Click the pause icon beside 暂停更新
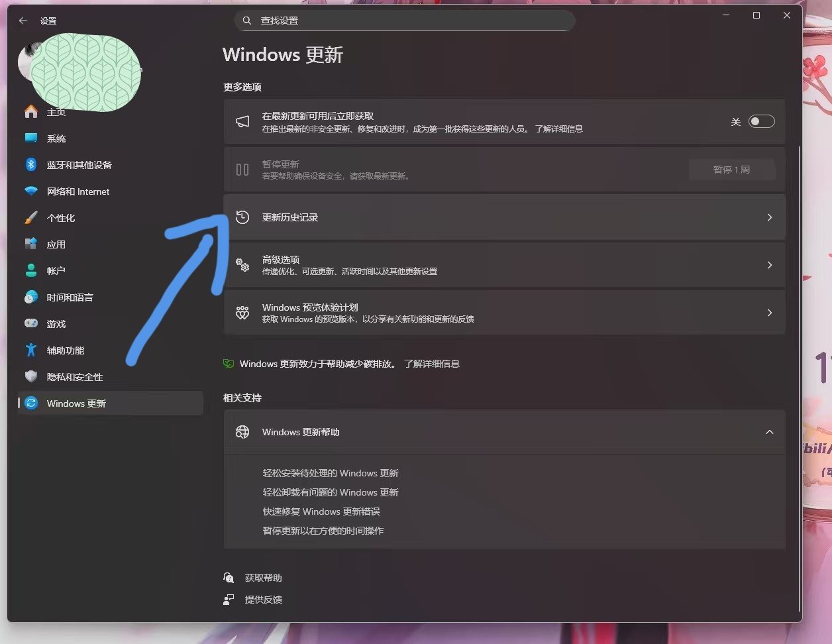 242,170
